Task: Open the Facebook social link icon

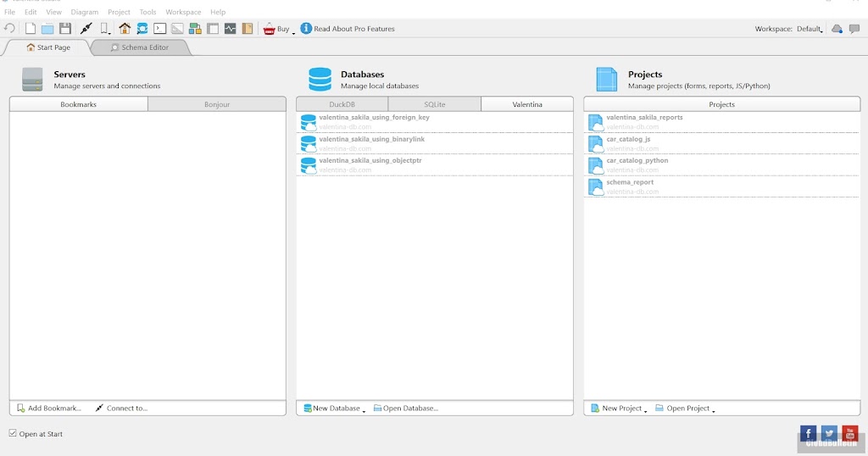Action: click(808, 433)
